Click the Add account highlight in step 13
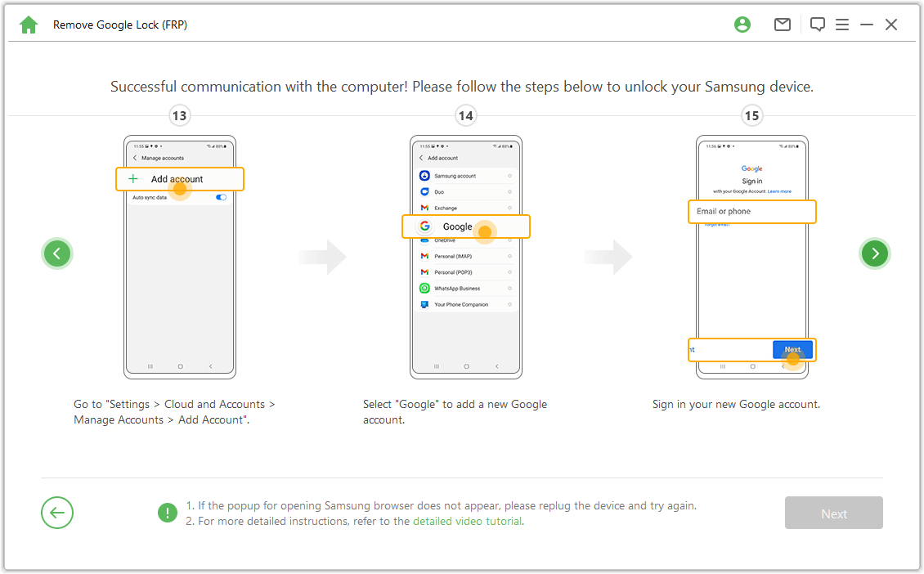Viewport: 924px width, 574px height. [180, 179]
